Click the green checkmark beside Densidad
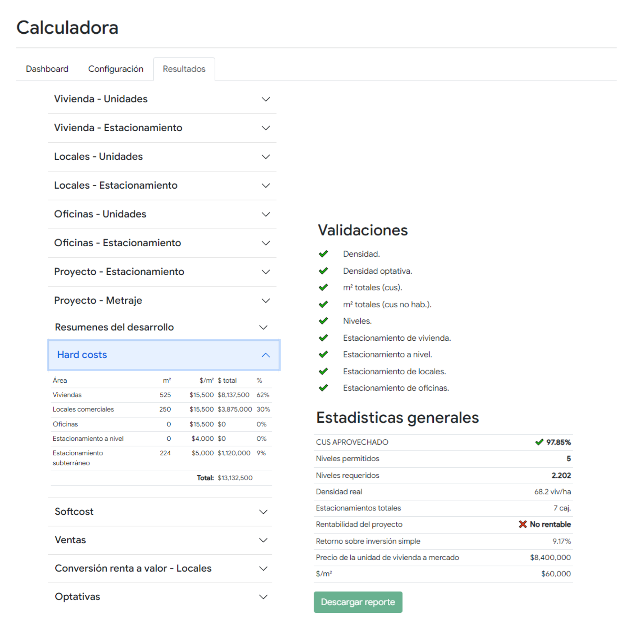644x644 pixels. (x=323, y=254)
